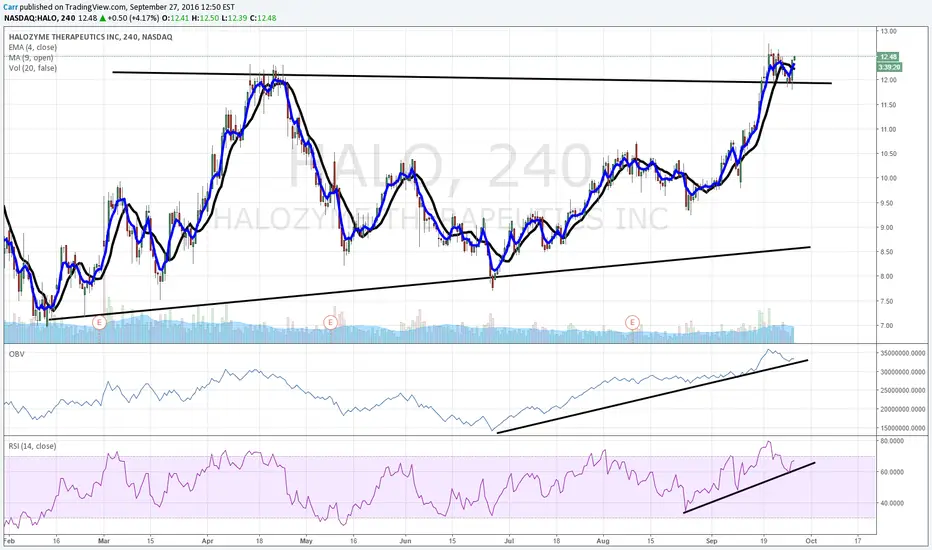Click the OBV pane label
932x550 pixels.
click(x=16, y=354)
